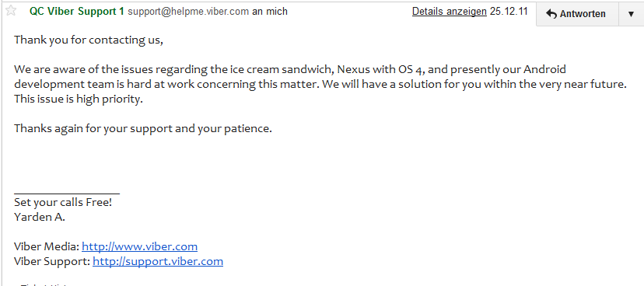Image resolution: width=644 pixels, height=286 pixels.
Task: Open the more-options arrow beside Antworten
Action: (x=632, y=13)
